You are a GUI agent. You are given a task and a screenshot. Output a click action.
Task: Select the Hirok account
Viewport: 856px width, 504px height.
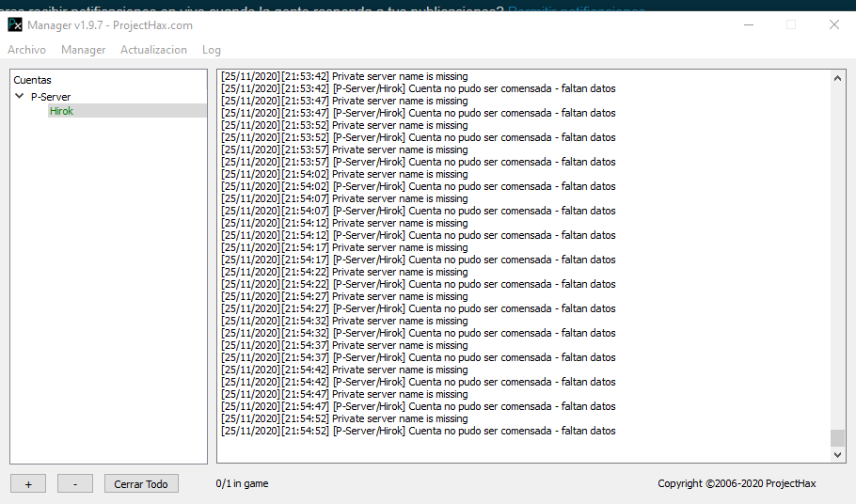pos(61,111)
